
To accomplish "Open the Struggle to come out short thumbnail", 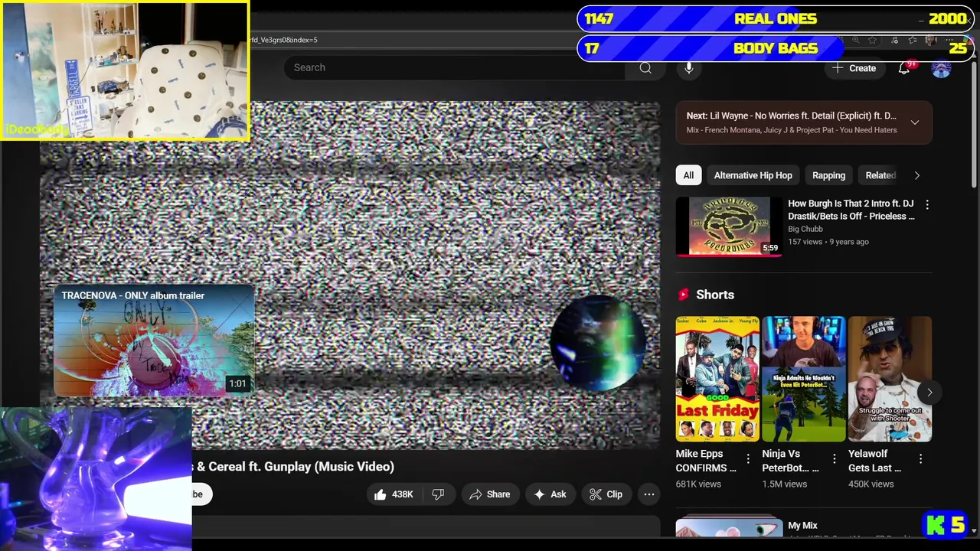I will [x=890, y=379].
